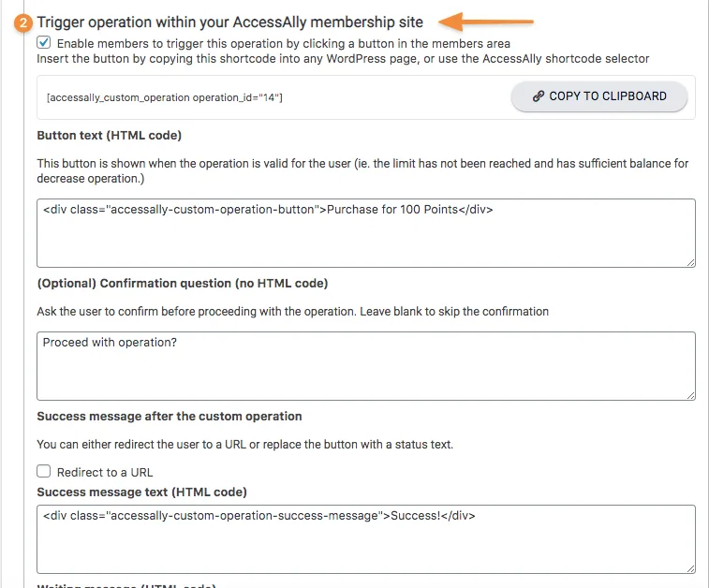Click the "Success message text (HTML code)" label
The height and width of the screenshot is (588, 709).
click(x=142, y=492)
